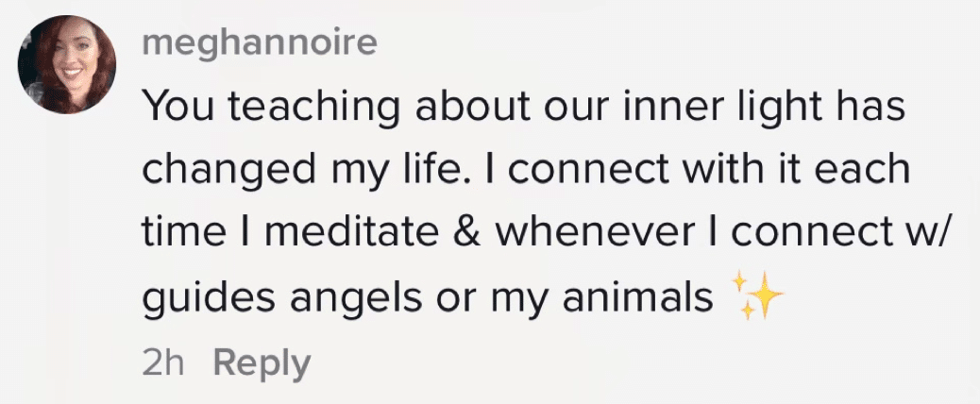Click the meghannoire username

[x=260, y=44]
